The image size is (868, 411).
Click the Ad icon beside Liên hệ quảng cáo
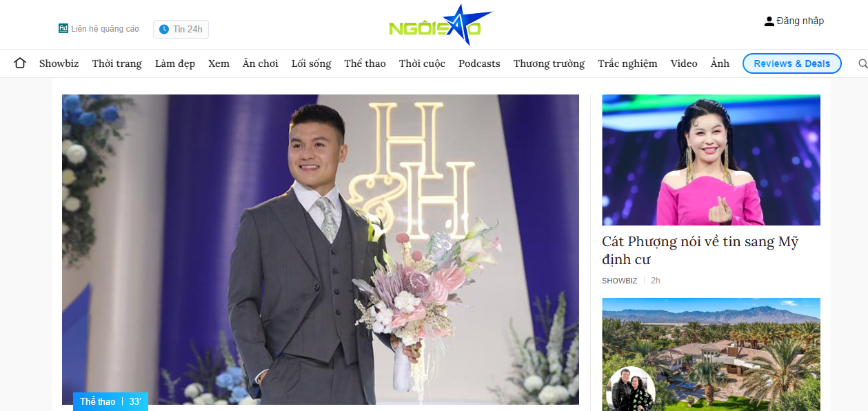pos(63,28)
